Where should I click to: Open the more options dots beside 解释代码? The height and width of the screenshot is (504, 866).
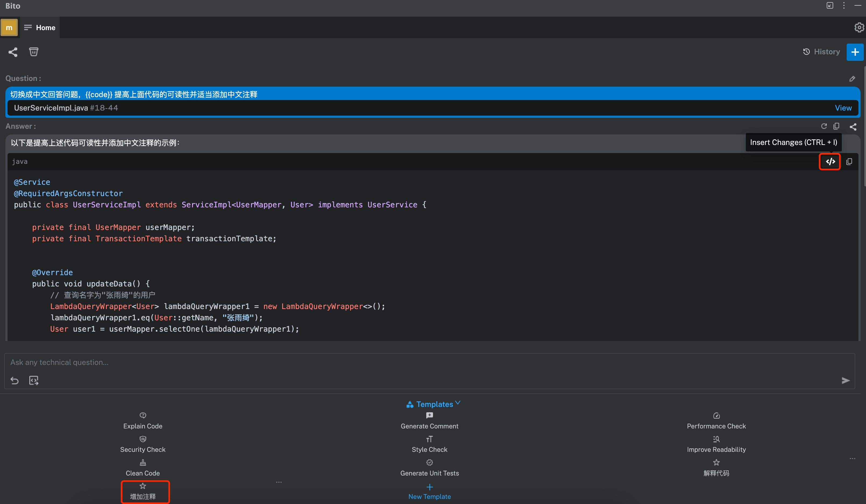pyautogui.click(x=852, y=459)
